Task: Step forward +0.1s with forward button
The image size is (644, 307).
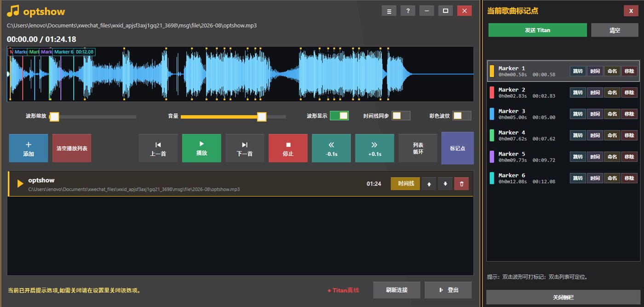Action: 374,148
